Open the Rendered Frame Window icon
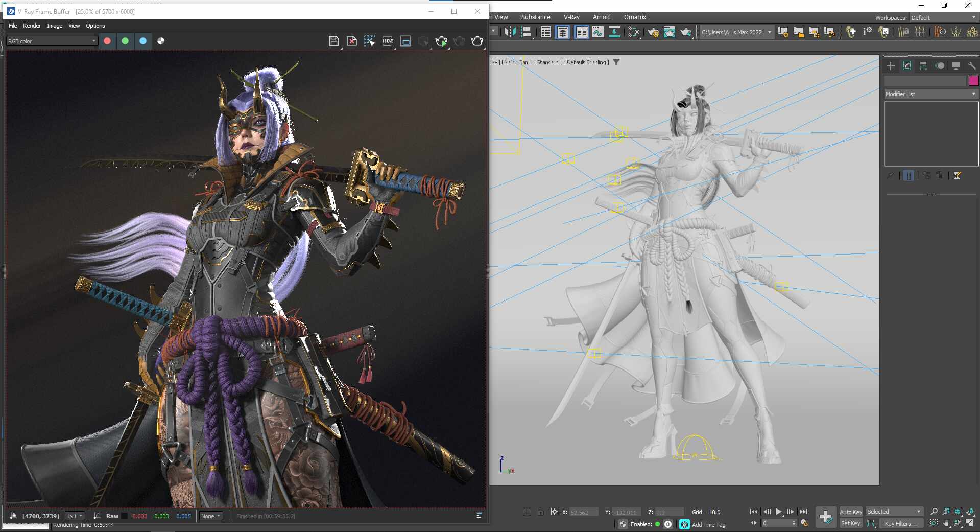The height and width of the screenshot is (532, 980). (670, 32)
